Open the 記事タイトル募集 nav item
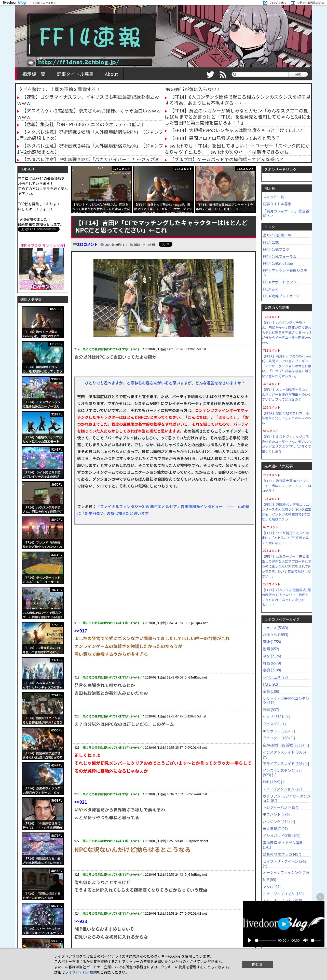 (x=75, y=74)
